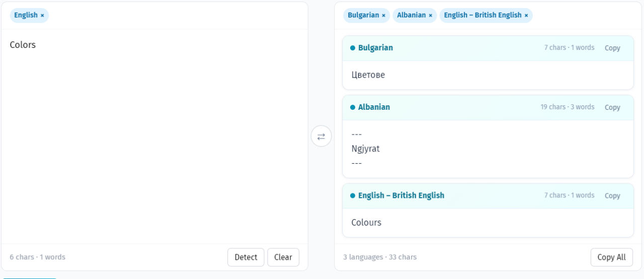Copy the British English translation

pos(612,196)
